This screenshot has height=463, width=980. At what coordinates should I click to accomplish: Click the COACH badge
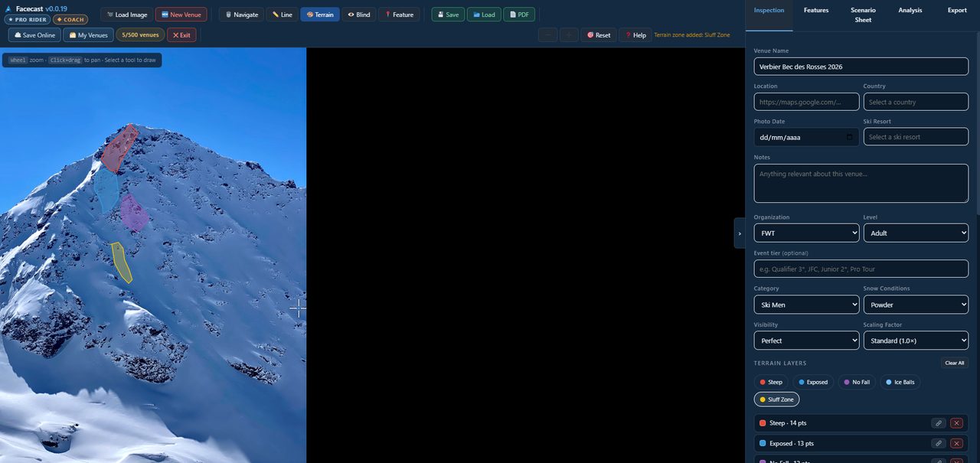click(70, 20)
